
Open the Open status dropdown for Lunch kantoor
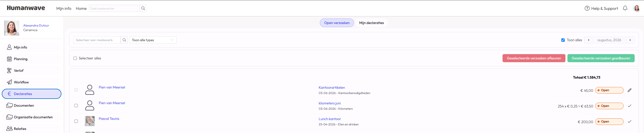(x=609, y=122)
